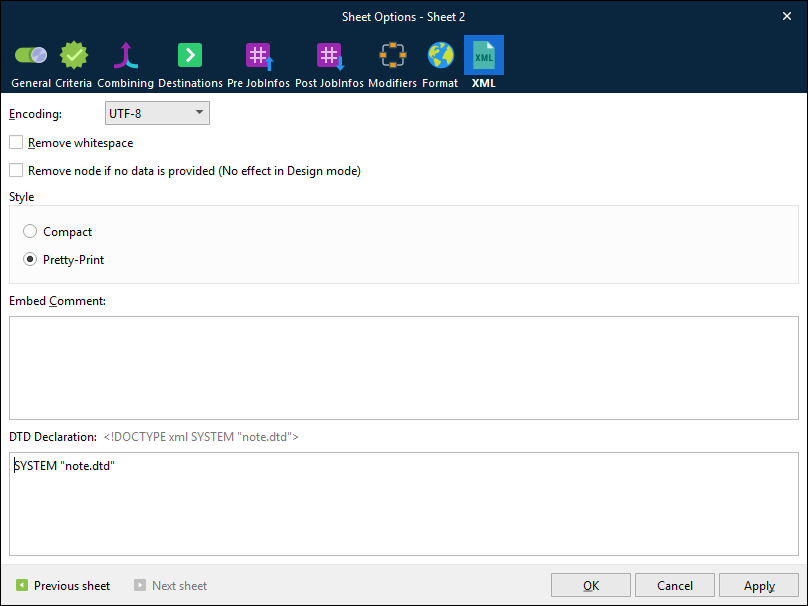Open the Combining merge icon
The width and height of the screenshot is (808, 606).
click(x=126, y=55)
